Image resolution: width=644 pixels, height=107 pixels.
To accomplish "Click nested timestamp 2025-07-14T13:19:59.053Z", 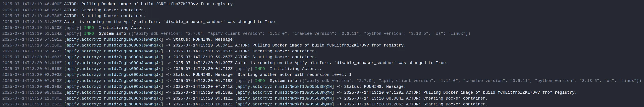I will tap(203, 51).
